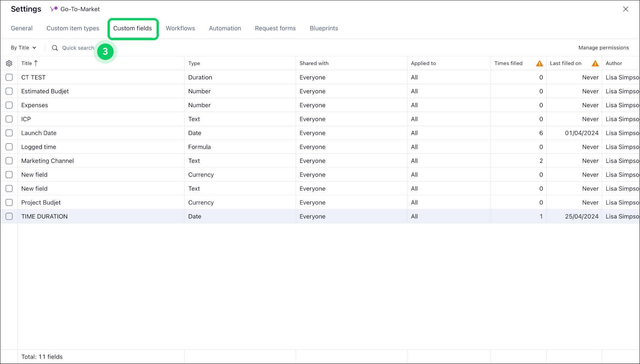640x364 pixels.
Task: Click the table settings gear icon
Action: point(9,64)
